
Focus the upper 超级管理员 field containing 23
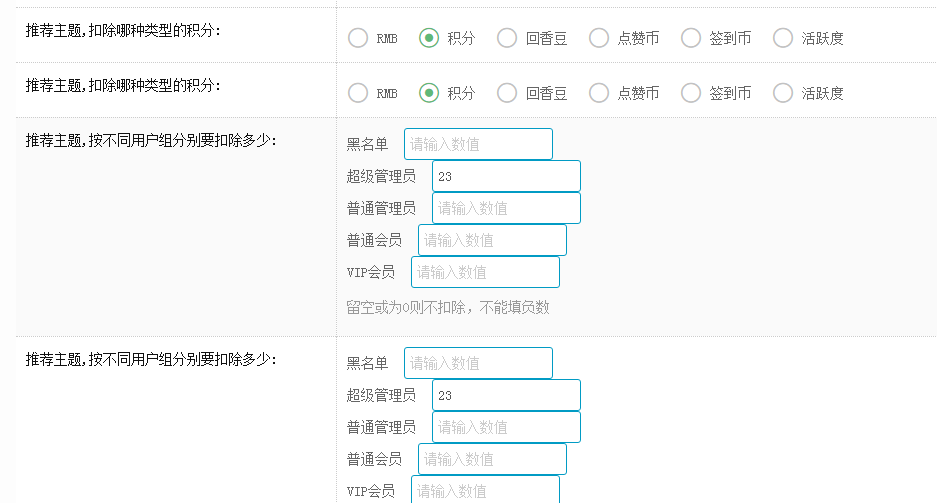coord(506,176)
